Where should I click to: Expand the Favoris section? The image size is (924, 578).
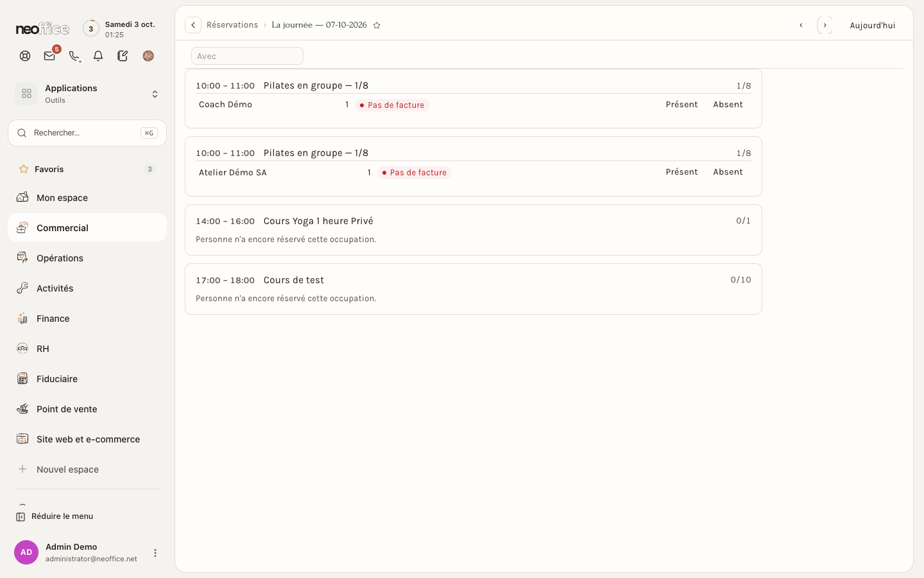[x=87, y=169]
